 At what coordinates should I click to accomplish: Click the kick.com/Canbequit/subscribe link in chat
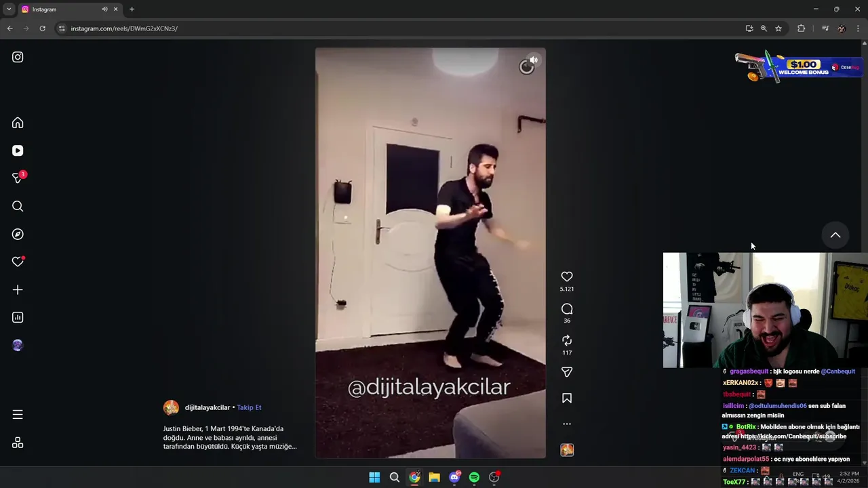pyautogui.click(x=793, y=436)
